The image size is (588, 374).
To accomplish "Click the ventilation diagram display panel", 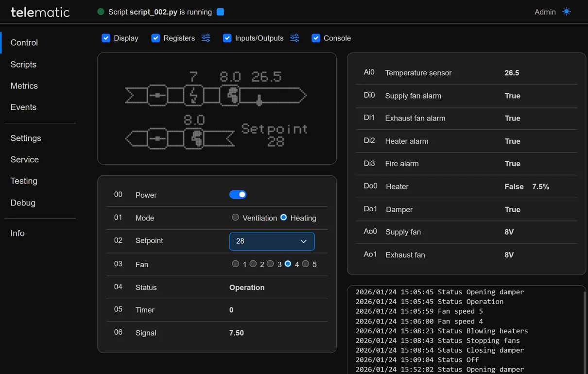I will (217, 108).
